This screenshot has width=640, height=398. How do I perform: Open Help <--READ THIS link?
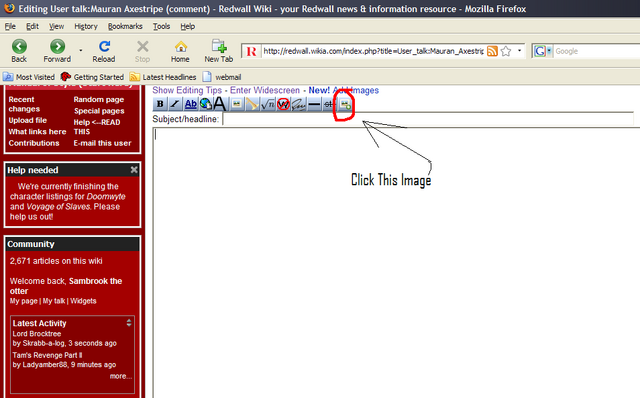tap(97, 127)
